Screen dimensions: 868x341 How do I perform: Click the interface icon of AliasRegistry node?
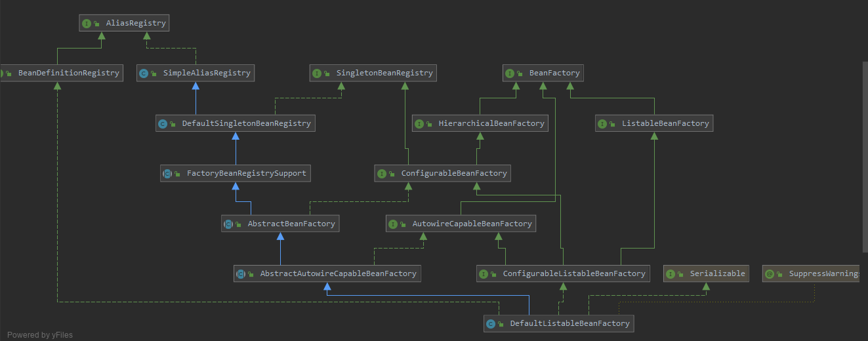(87, 23)
